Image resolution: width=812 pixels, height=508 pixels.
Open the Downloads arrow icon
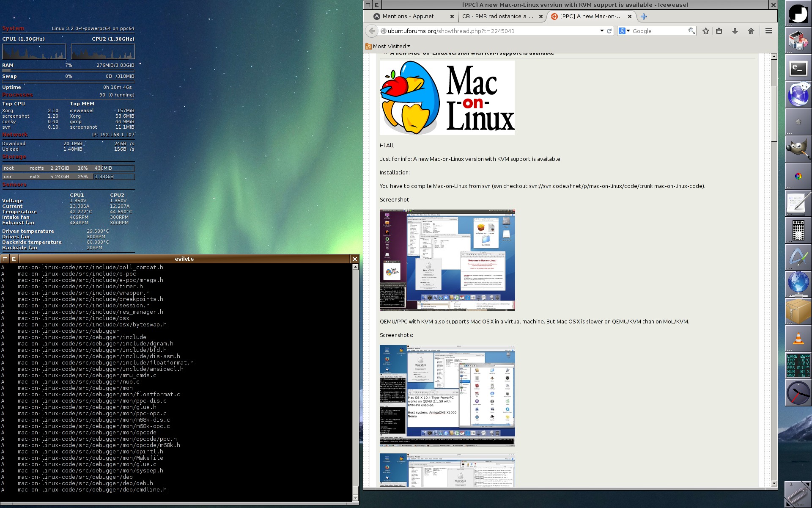735,31
